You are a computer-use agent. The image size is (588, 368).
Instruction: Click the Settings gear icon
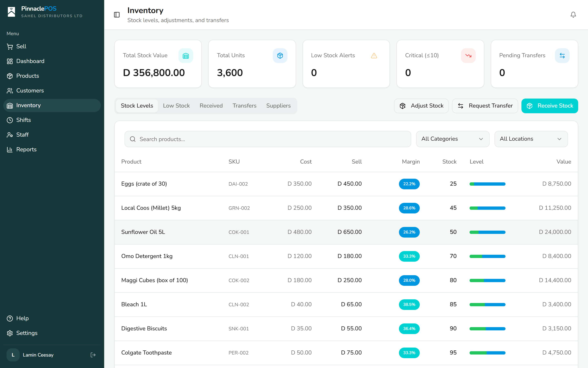(10, 333)
